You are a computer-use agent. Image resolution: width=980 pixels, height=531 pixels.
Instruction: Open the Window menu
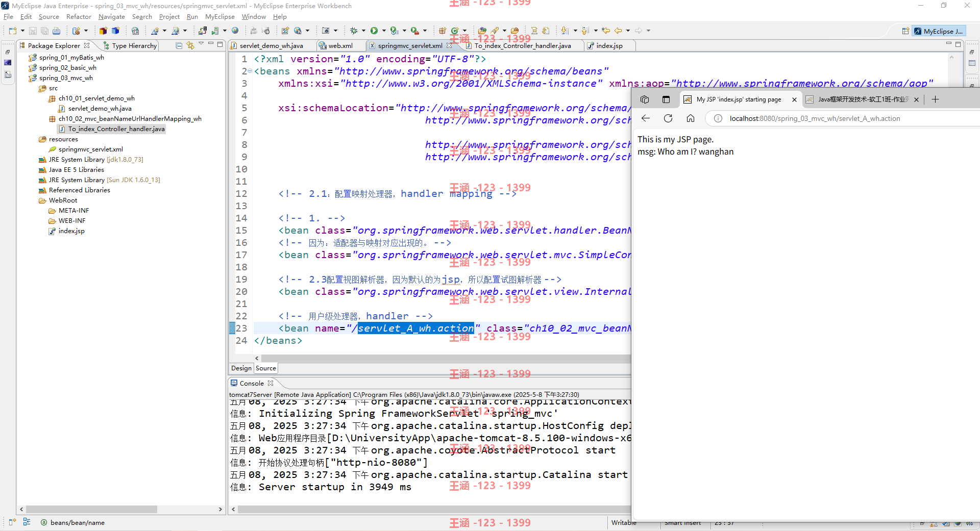(x=254, y=17)
